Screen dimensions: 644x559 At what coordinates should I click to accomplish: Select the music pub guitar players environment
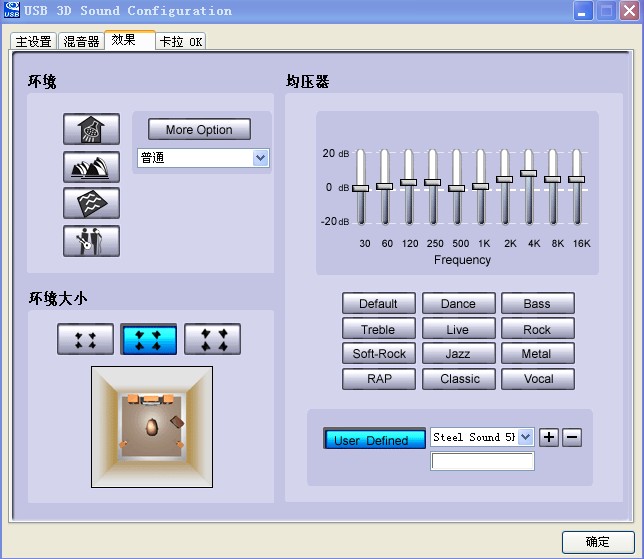[92, 241]
